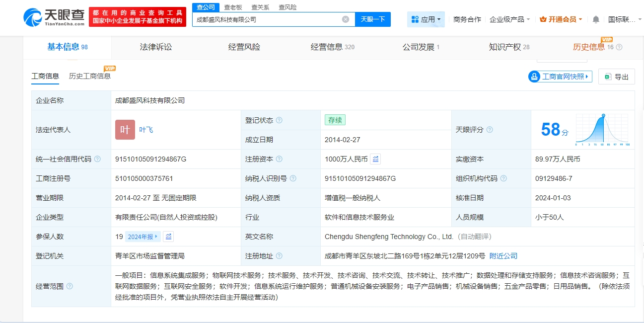Open the 企业级产品 dropdown menu
This screenshot has width=644, height=323.
coord(509,19)
